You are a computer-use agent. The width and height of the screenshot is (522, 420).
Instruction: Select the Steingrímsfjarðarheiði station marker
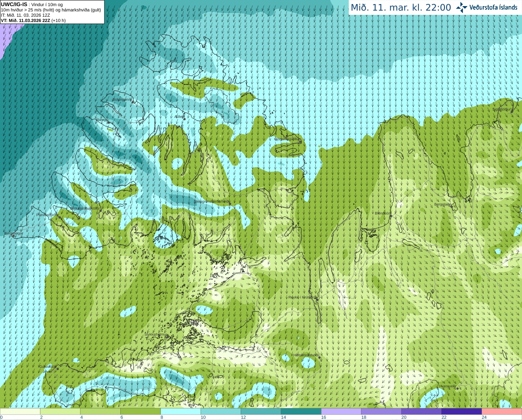230,203
